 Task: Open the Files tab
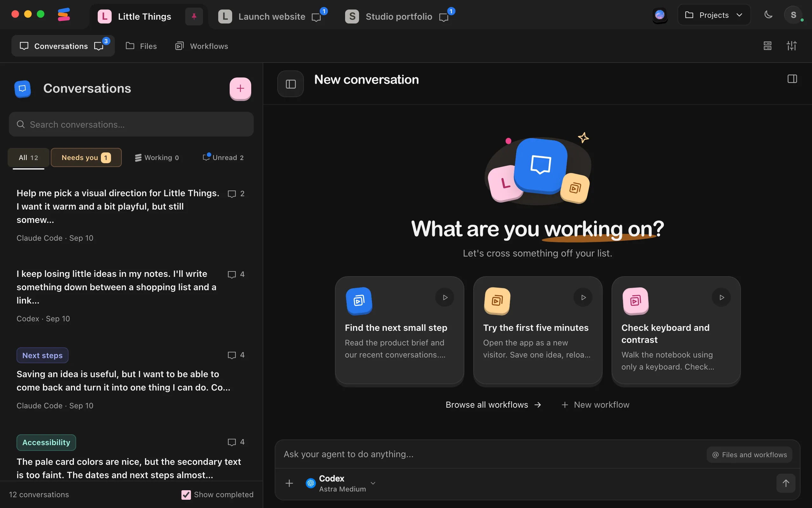[141, 46]
